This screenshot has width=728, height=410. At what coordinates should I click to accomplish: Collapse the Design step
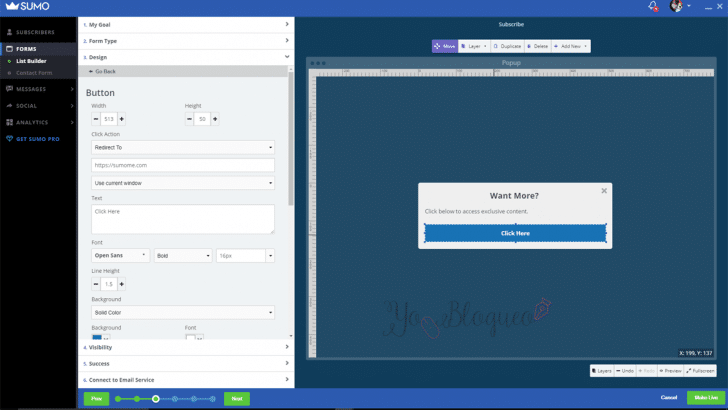click(186, 57)
